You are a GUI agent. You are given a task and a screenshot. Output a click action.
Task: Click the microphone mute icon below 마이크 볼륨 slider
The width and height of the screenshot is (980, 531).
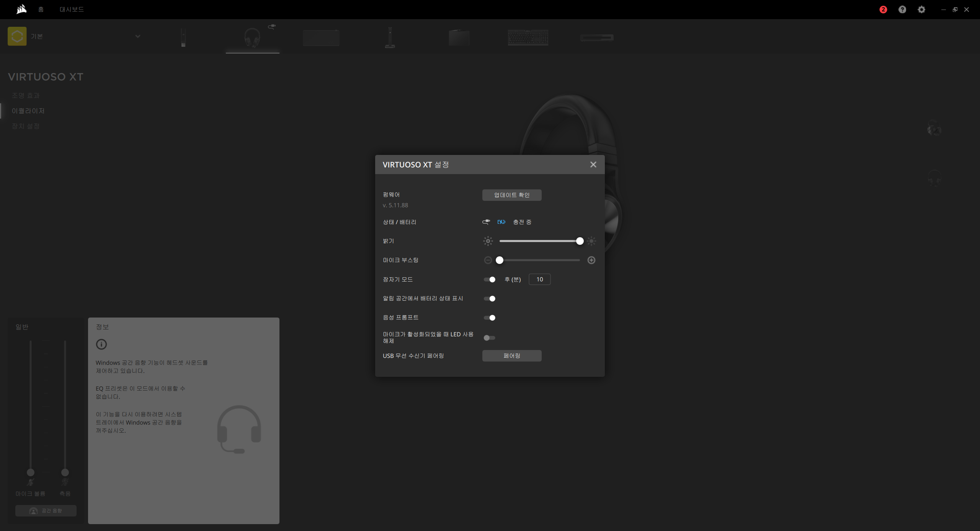coord(30,482)
